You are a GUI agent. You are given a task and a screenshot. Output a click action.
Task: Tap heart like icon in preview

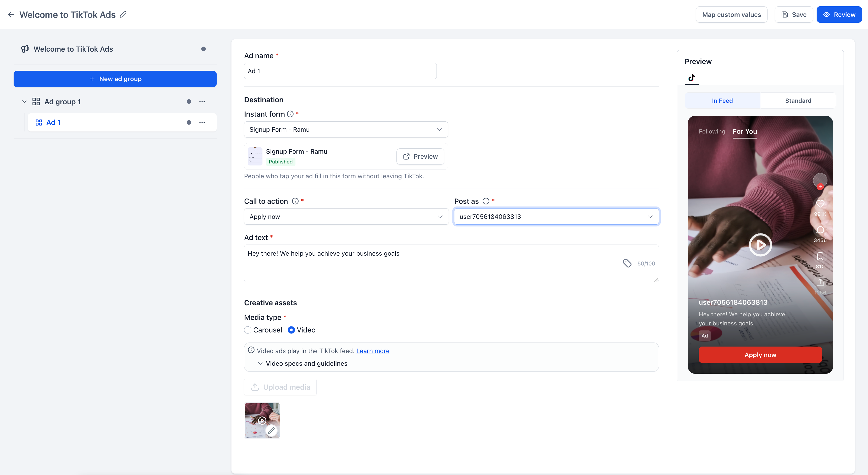(x=820, y=203)
